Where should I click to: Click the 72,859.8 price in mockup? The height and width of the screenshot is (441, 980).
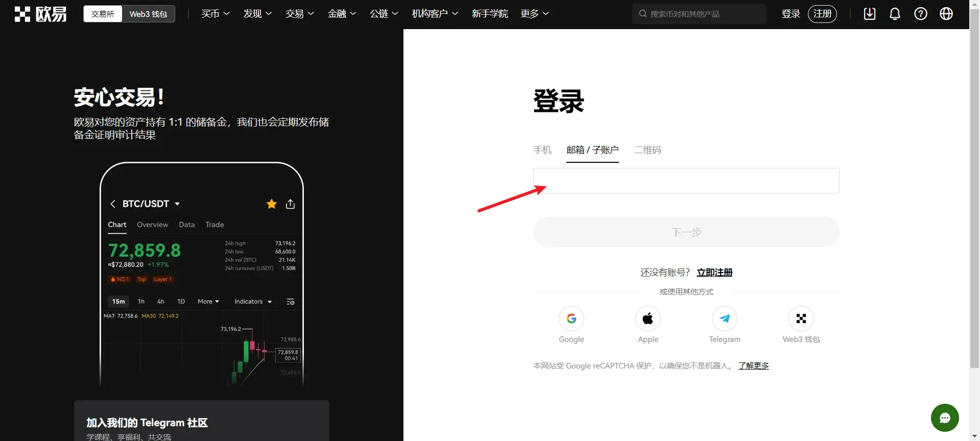coord(144,251)
